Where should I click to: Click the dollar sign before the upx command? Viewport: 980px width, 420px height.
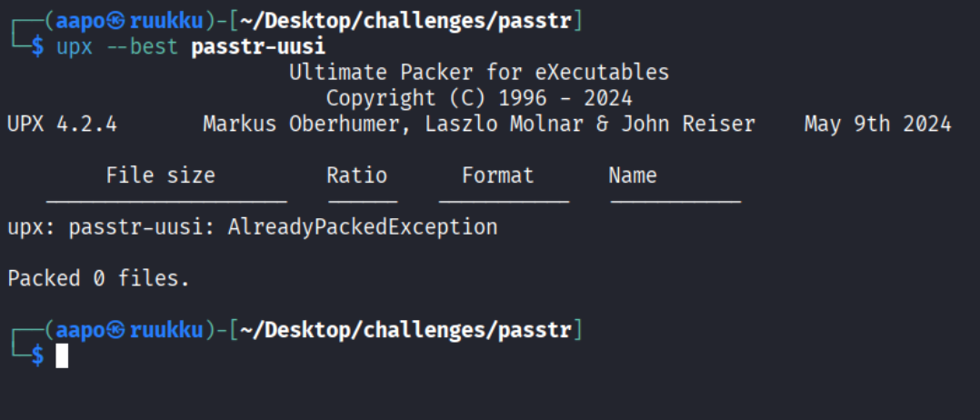37,47
